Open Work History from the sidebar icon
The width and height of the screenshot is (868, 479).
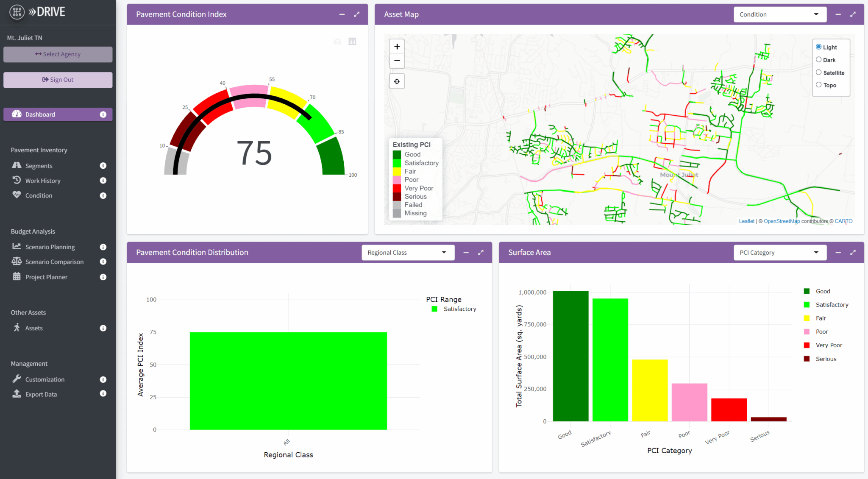[x=17, y=180]
